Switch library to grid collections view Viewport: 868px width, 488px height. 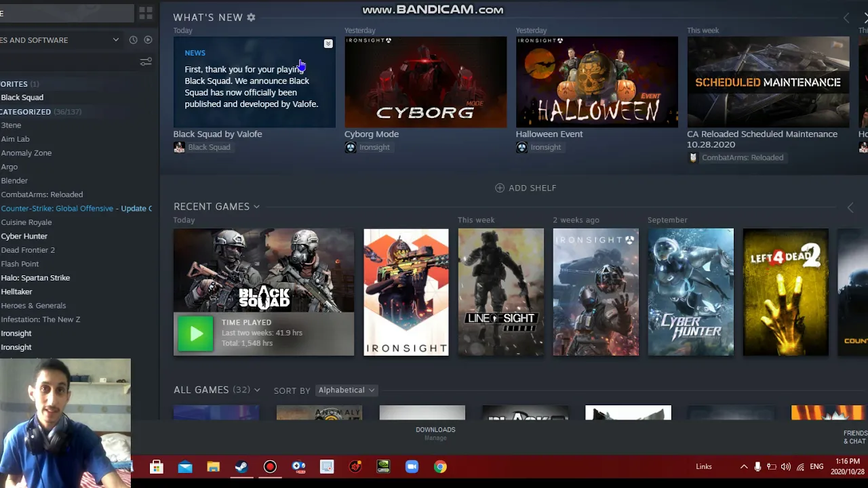145,13
